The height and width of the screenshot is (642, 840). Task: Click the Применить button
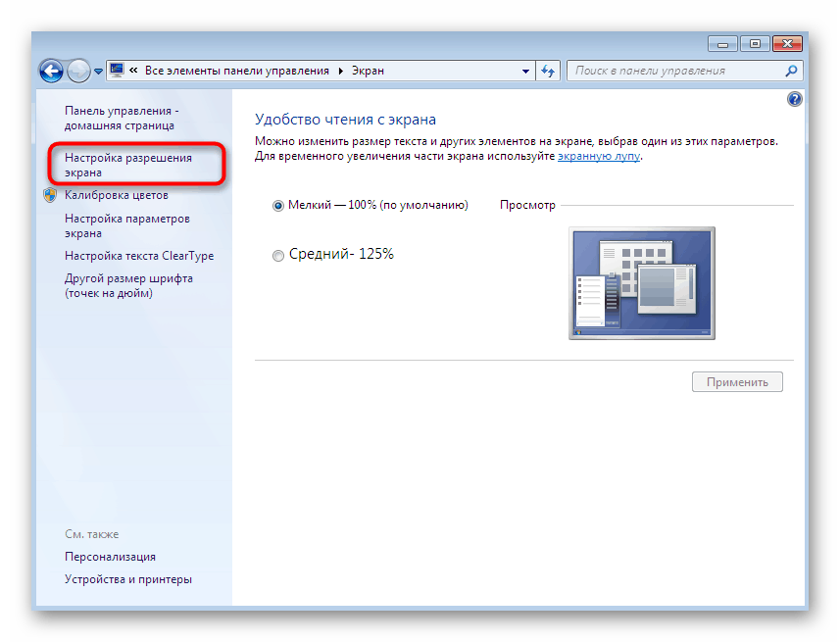(737, 381)
